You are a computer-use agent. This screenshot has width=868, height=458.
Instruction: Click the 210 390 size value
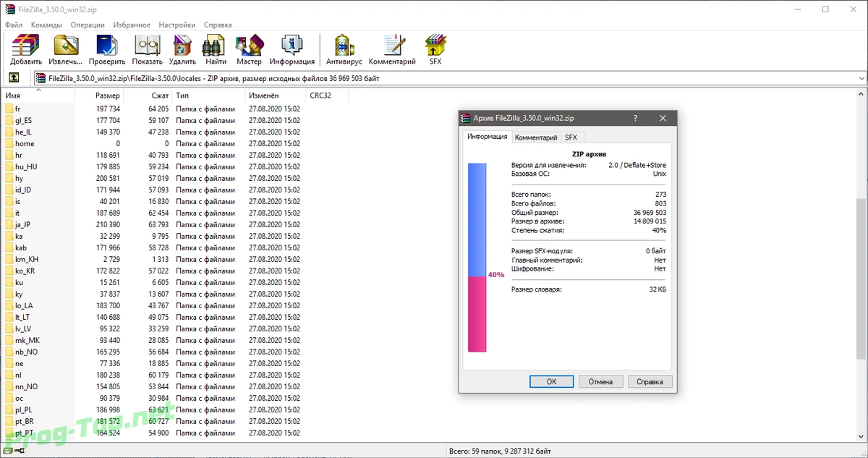(x=108, y=224)
